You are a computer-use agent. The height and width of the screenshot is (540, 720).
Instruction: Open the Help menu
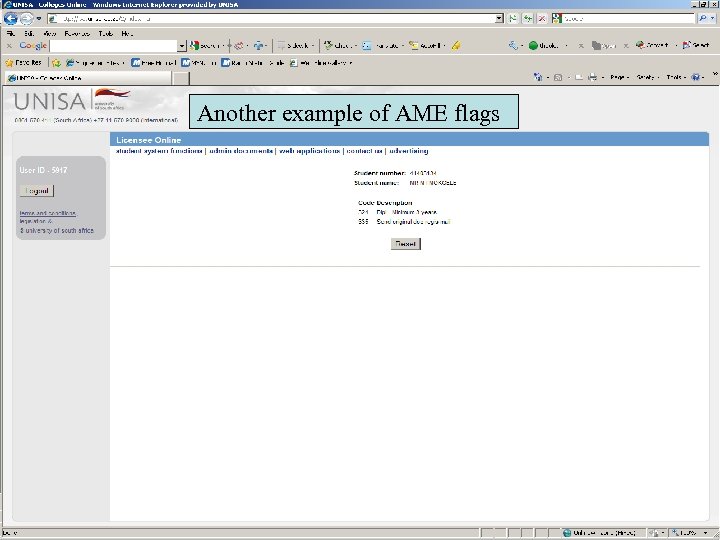127,34
